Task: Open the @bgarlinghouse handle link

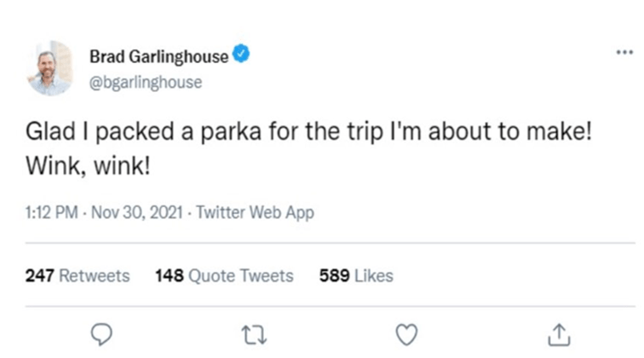Action: 146,82
